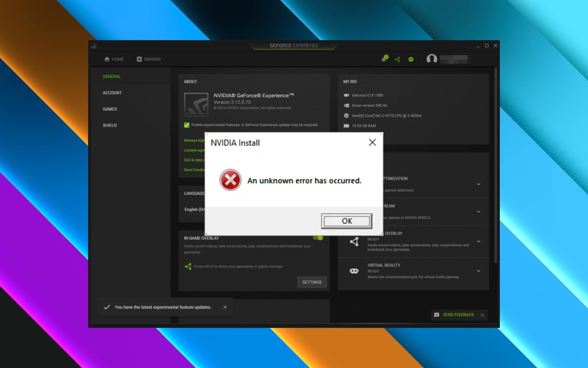Click 'GeForce GTX 1080' text
The width and height of the screenshot is (588, 368).
[367, 95]
